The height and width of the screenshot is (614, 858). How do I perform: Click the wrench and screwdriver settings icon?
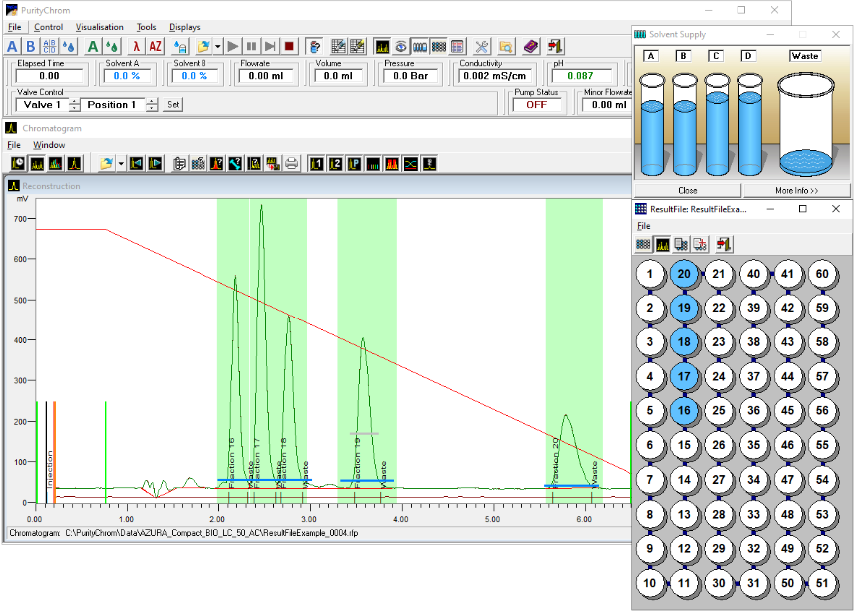pos(481,46)
